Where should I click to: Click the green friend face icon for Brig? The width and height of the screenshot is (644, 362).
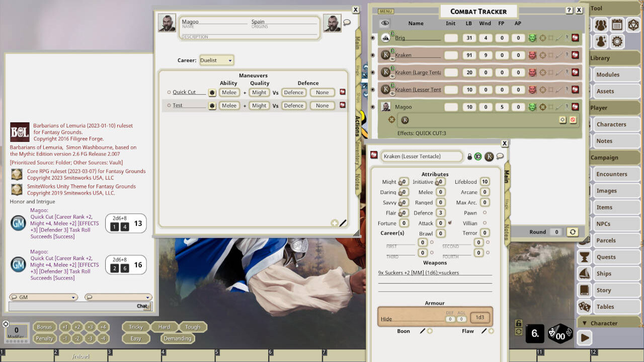(532, 38)
